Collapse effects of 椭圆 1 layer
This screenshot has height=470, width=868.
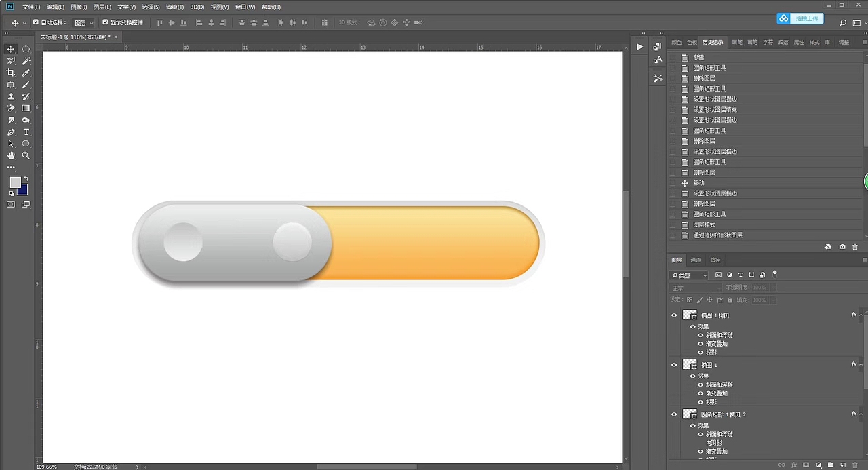coord(862,365)
